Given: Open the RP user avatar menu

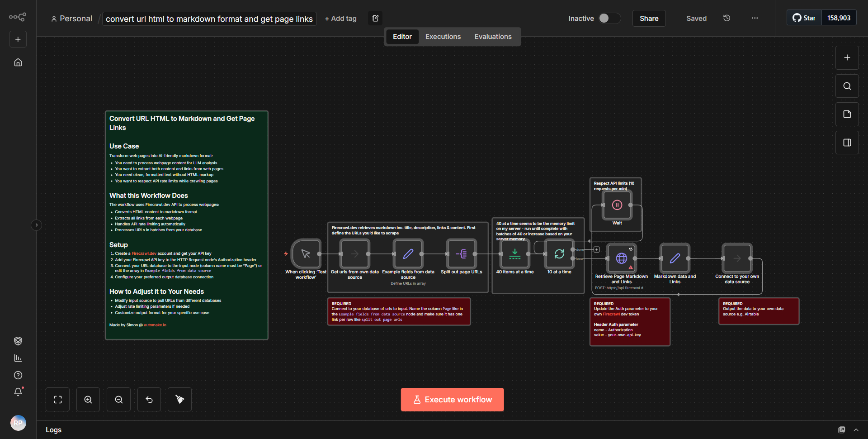Looking at the screenshot, I should click(x=18, y=423).
